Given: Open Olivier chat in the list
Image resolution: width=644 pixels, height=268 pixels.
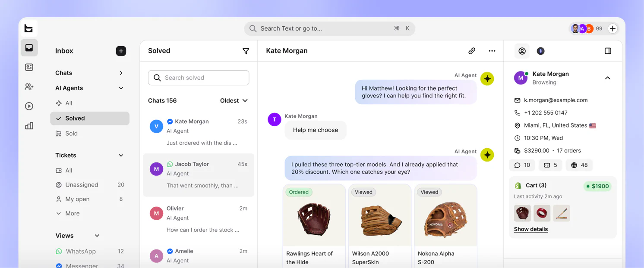Looking at the screenshot, I should (x=199, y=219).
